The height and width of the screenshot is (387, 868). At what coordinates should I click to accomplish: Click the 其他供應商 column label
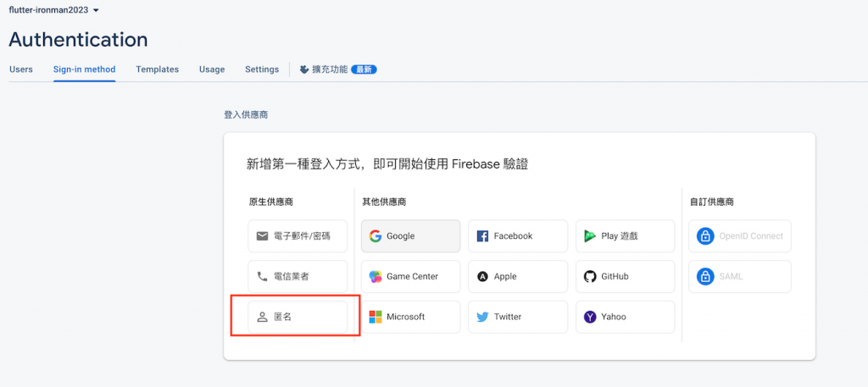click(384, 202)
